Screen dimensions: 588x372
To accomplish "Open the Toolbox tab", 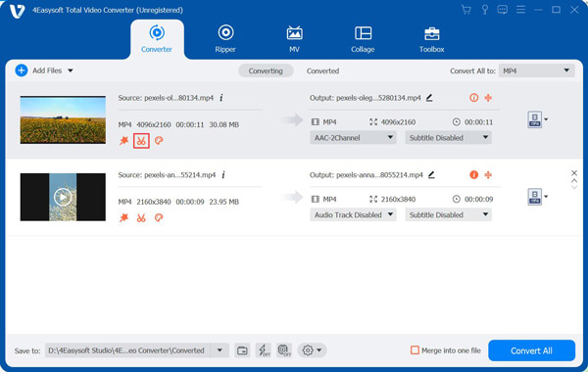I will pyautogui.click(x=431, y=39).
